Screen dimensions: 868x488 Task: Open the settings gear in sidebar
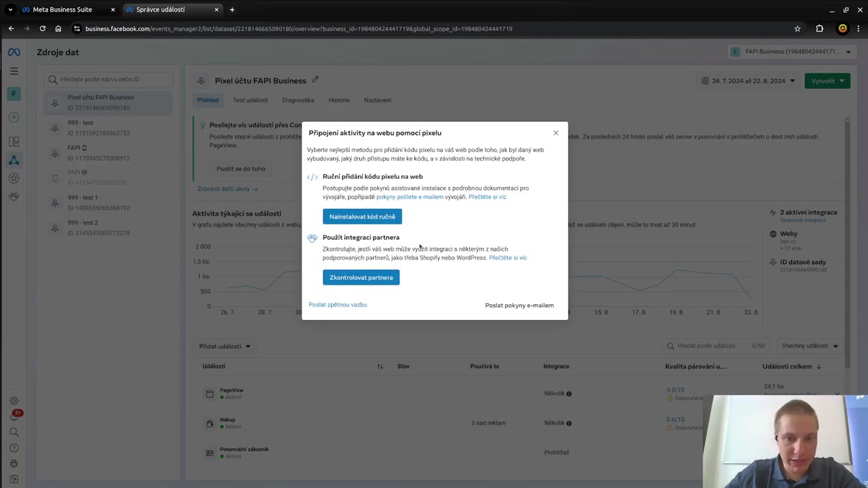(14, 401)
